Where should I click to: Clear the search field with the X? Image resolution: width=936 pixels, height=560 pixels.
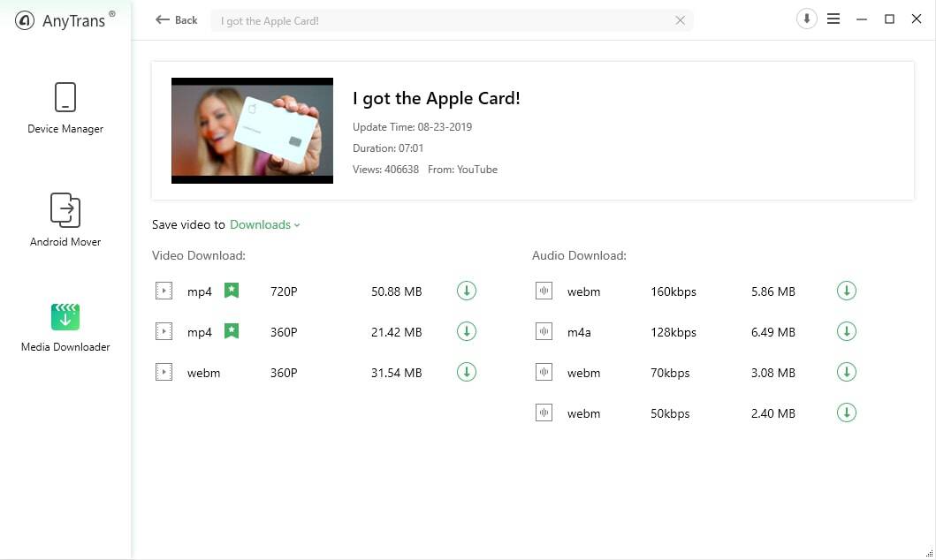tap(680, 20)
